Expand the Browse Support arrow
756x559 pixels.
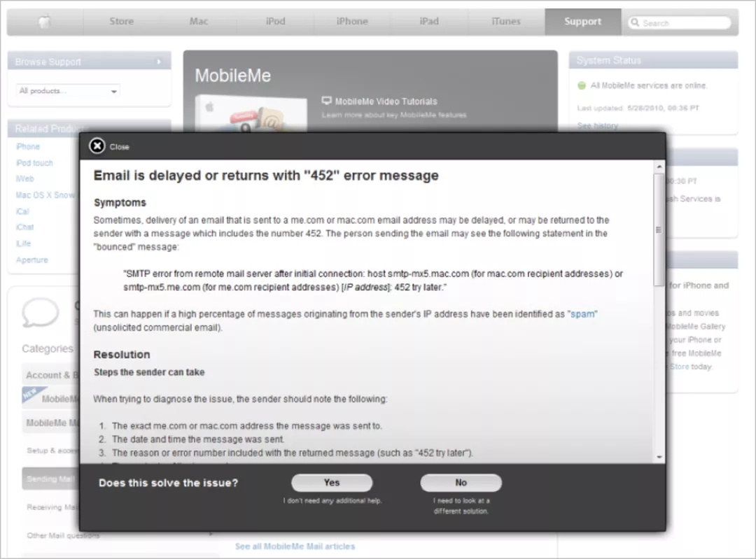coord(159,62)
